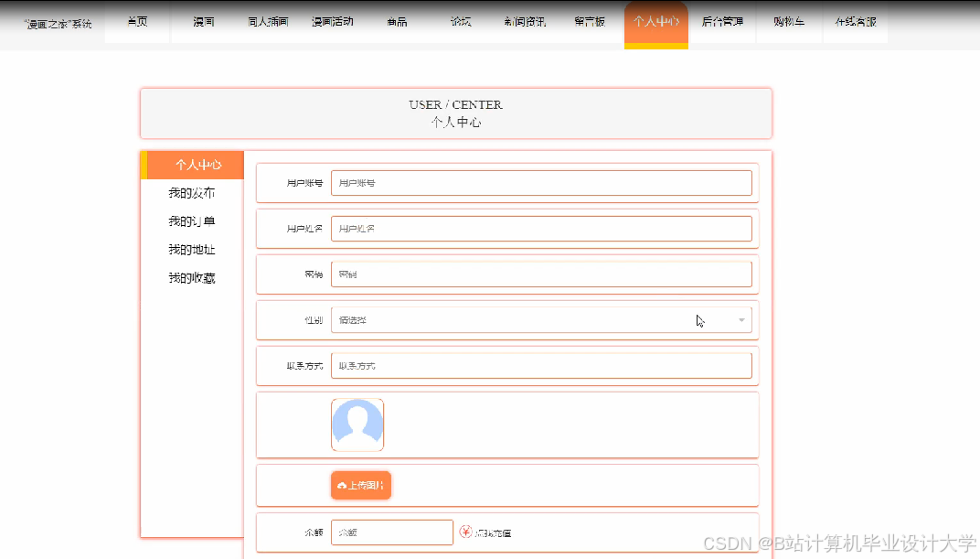This screenshot has height=559, width=980.
Task: Click the 上传图片 button
Action: point(361,485)
